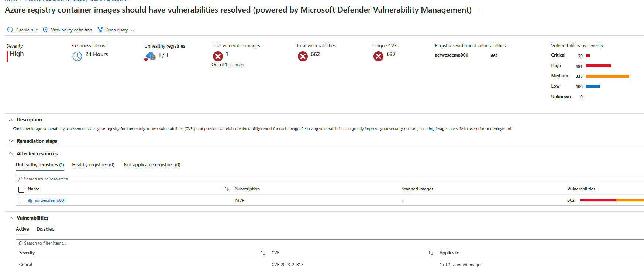Click the MVP subscription cell
Screen dimensions: 644x268
(x=240, y=200)
